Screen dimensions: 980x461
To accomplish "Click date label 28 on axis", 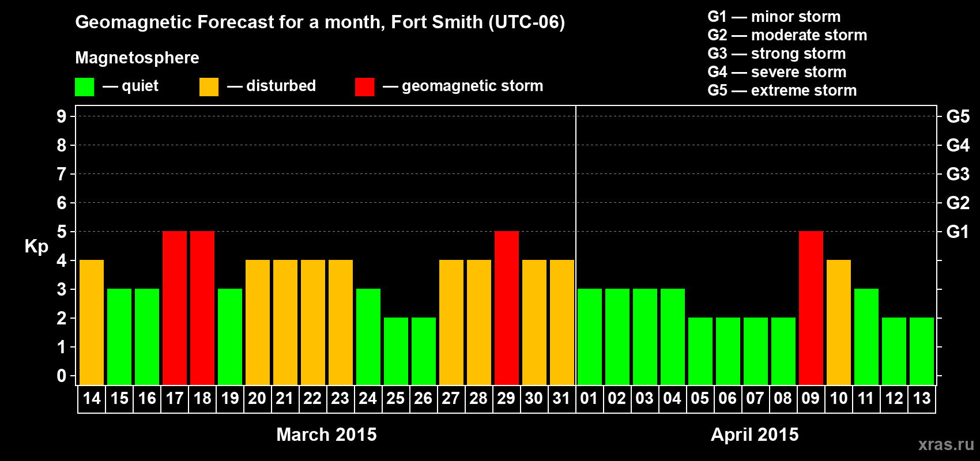I will point(478,399).
